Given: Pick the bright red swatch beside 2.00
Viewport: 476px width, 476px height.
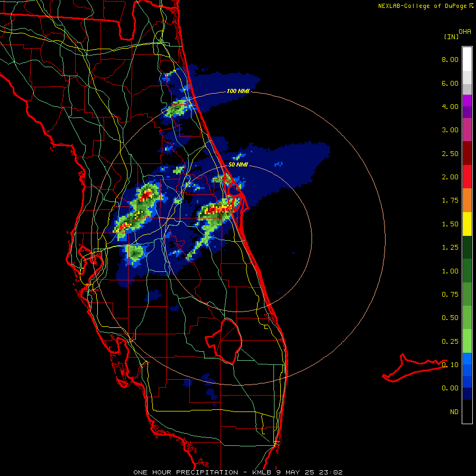Looking at the screenshot, I should 467,177.
